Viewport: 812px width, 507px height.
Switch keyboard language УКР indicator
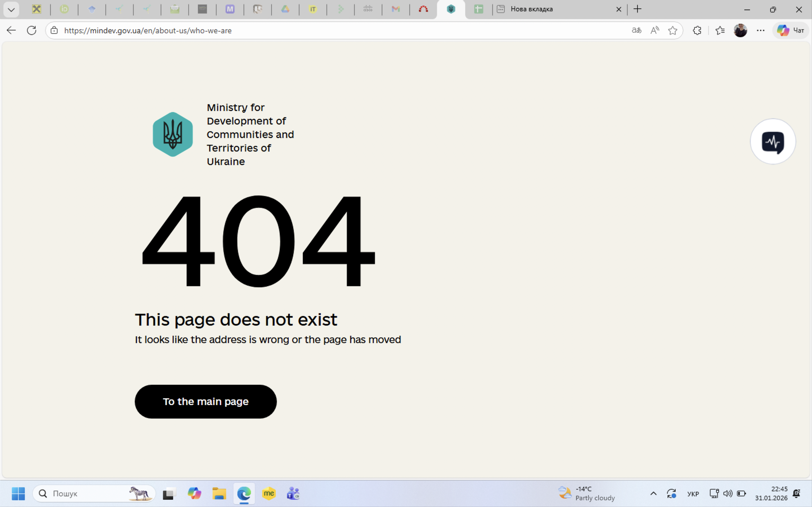(x=693, y=493)
